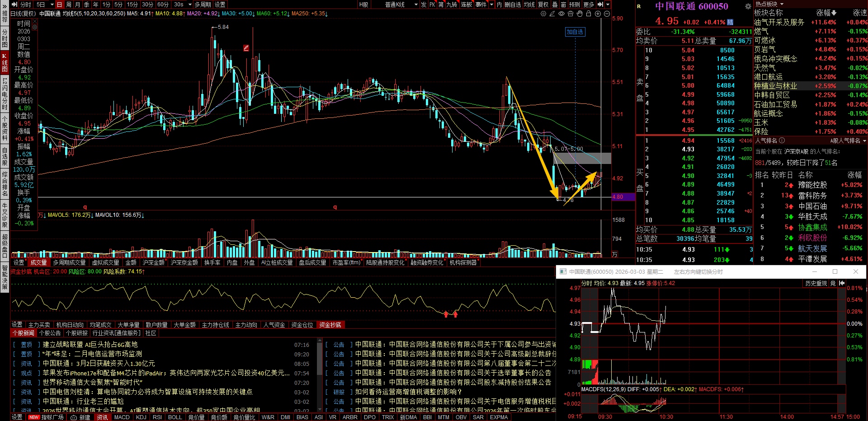Select the hand pan tool icon
Viewport: 868px width, 421px height.
[580, 14]
